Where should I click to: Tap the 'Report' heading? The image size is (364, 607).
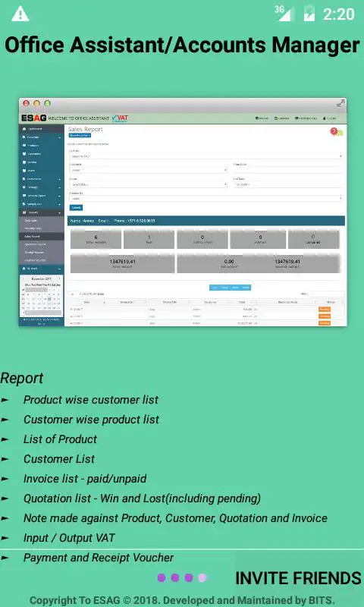point(22,378)
